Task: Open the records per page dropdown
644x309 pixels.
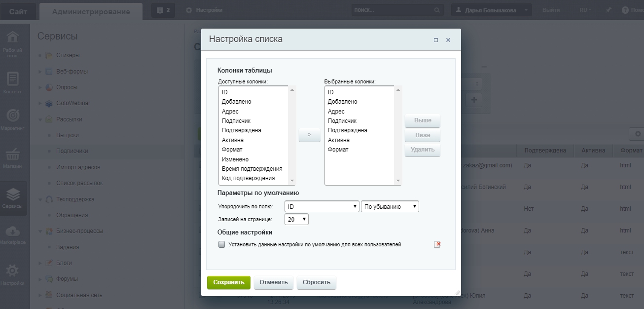Action: 296,219
